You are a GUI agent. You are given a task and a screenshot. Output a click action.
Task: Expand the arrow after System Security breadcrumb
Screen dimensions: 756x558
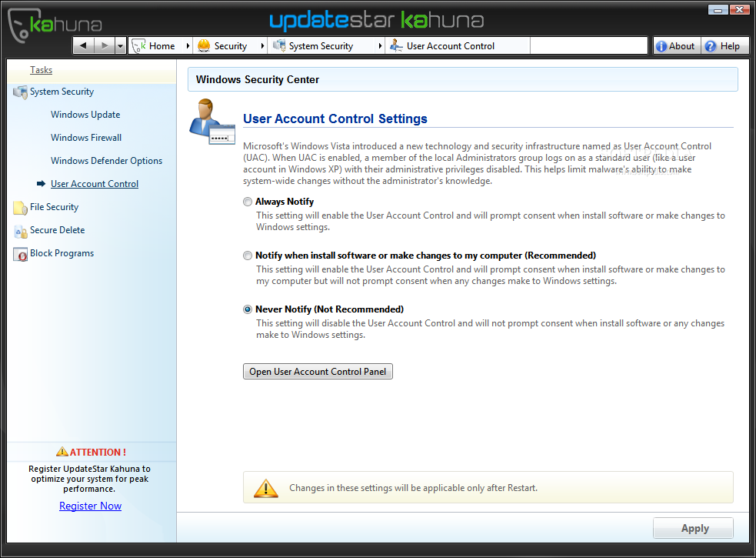coord(380,46)
